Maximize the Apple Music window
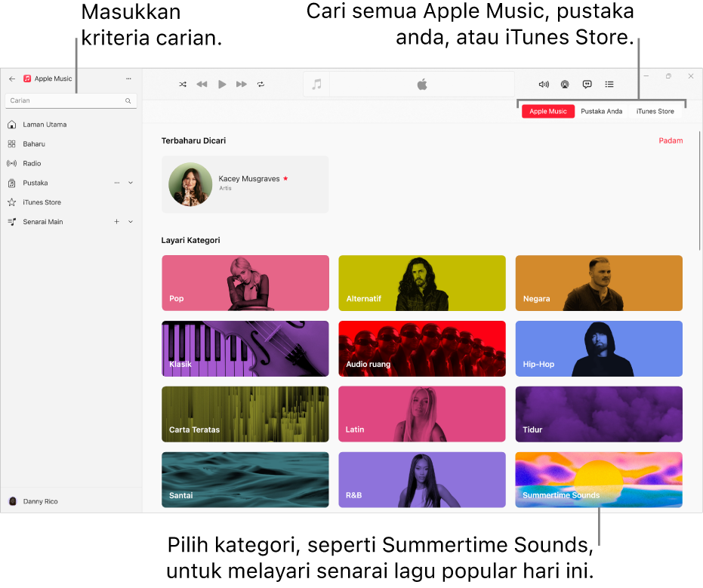Screen dimensions: 703x588 (x=668, y=76)
